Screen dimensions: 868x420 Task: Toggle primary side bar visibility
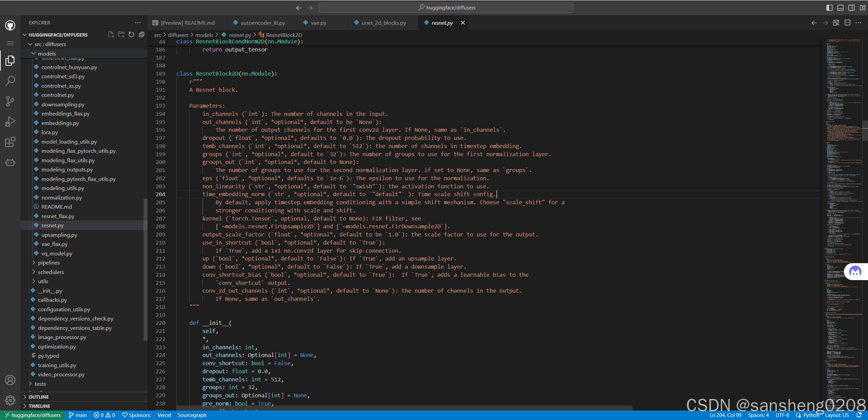(829, 8)
